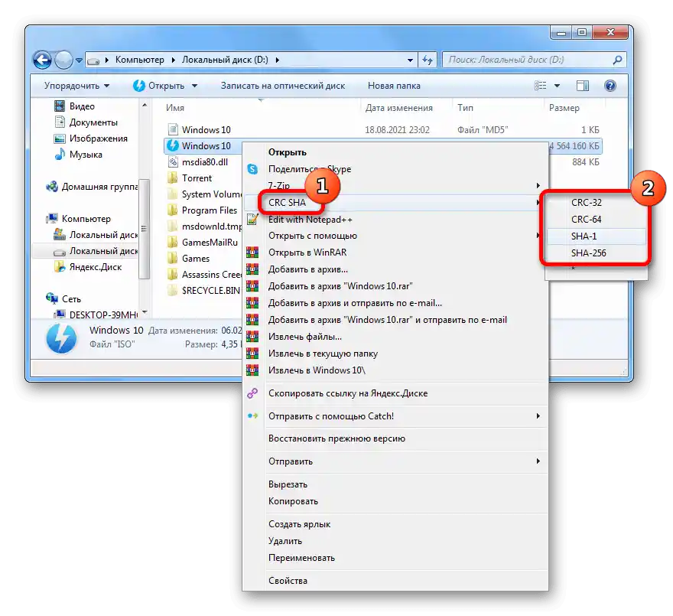Select Документы in the navigation pane

click(86, 122)
